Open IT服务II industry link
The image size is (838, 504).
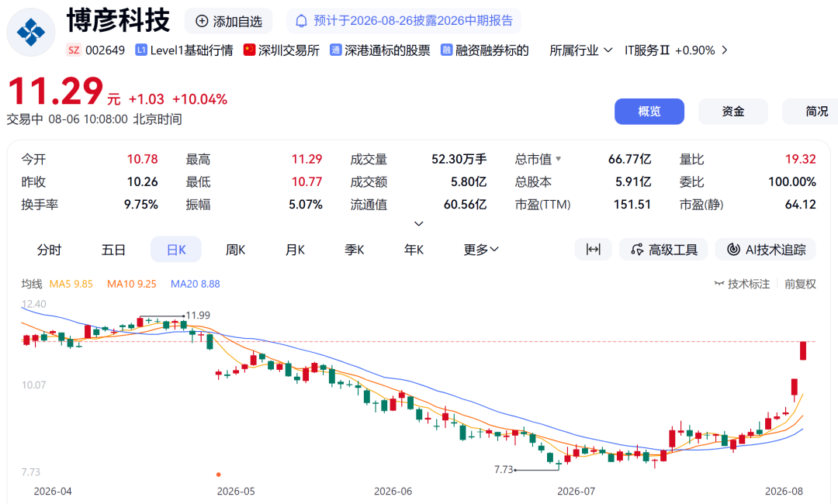pyautogui.click(x=647, y=50)
